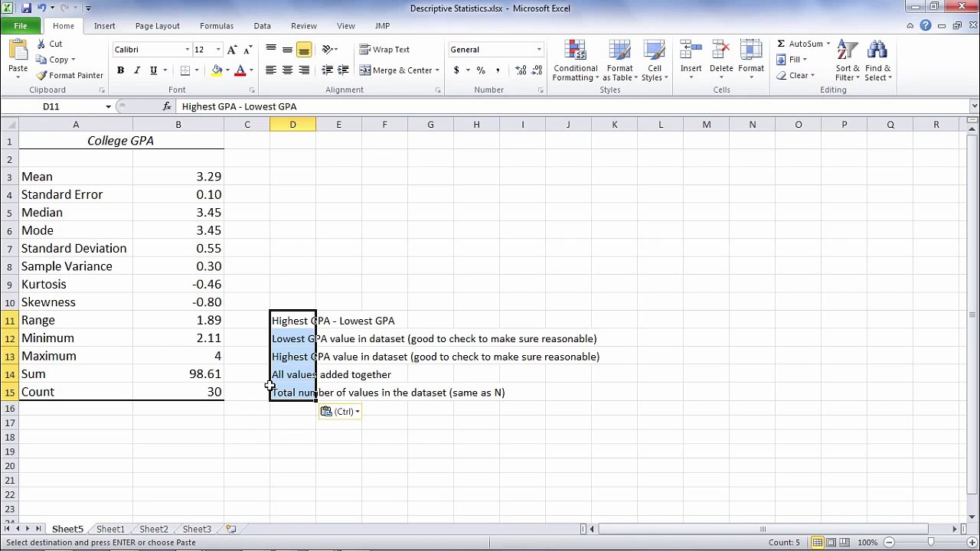Click the Save icon in Quick Access Toolbar
The width and height of the screenshot is (980, 551).
(x=27, y=8)
